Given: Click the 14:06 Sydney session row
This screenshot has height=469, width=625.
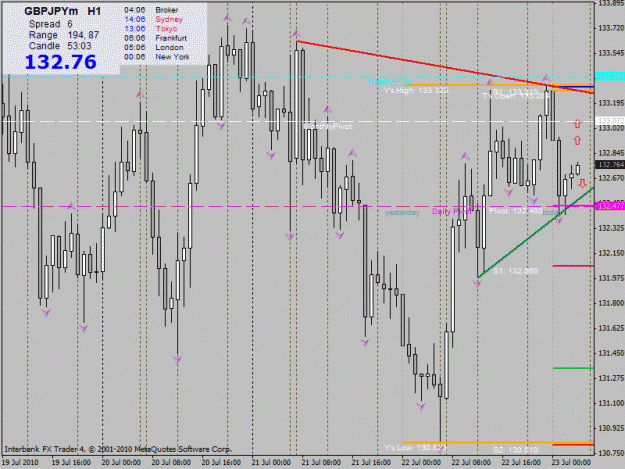Looking at the screenshot, I should click(x=153, y=19).
